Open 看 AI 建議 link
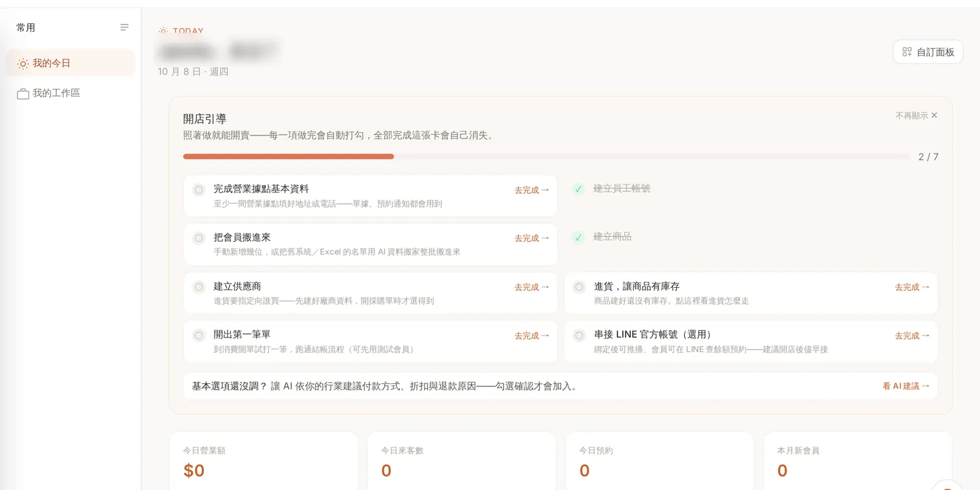 point(906,386)
